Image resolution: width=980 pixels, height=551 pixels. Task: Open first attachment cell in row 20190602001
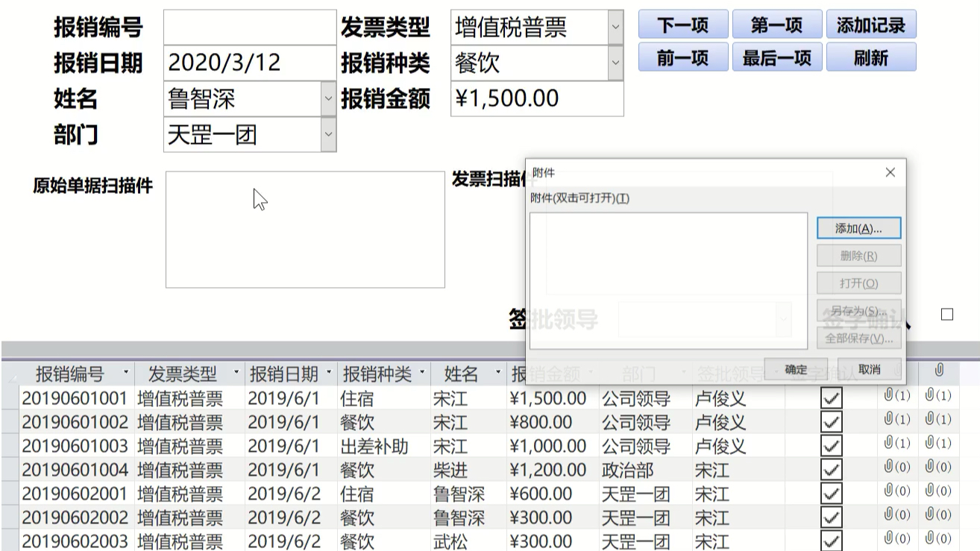tap(897, 491)
